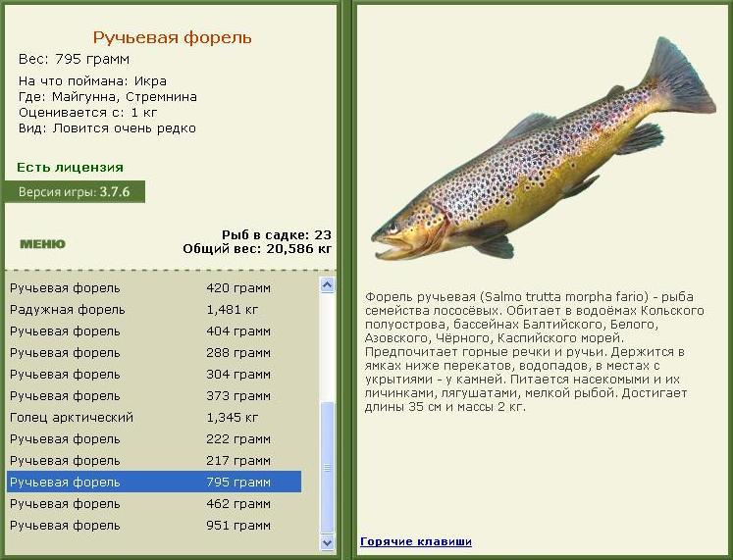Open the Горячие клавиши link
The height and width of the screenshot is (560, 733).
(x=416, y=541)
